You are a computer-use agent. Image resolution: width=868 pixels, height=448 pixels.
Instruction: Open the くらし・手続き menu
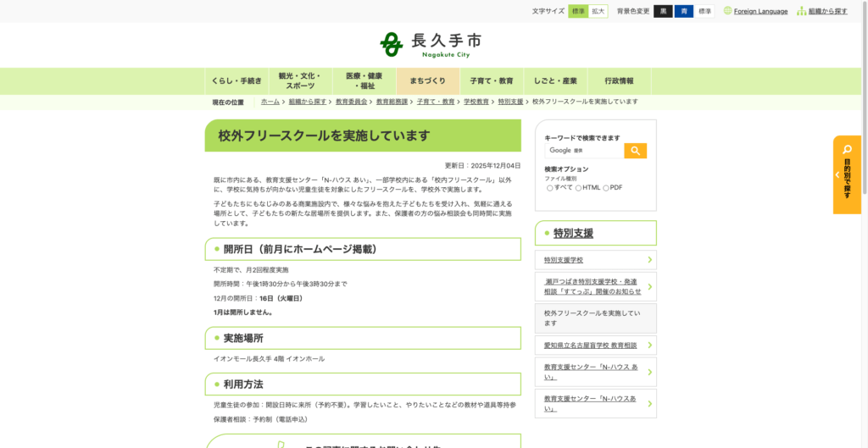coord(236,81)
